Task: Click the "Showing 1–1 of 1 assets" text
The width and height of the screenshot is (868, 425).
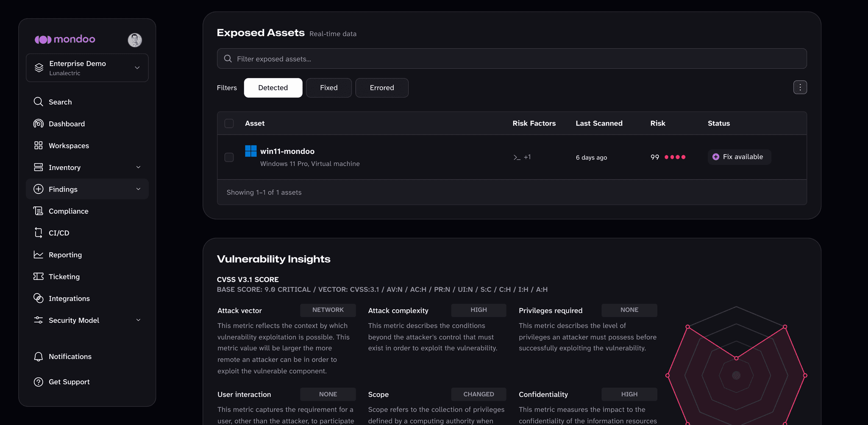Action: [264, 192]
